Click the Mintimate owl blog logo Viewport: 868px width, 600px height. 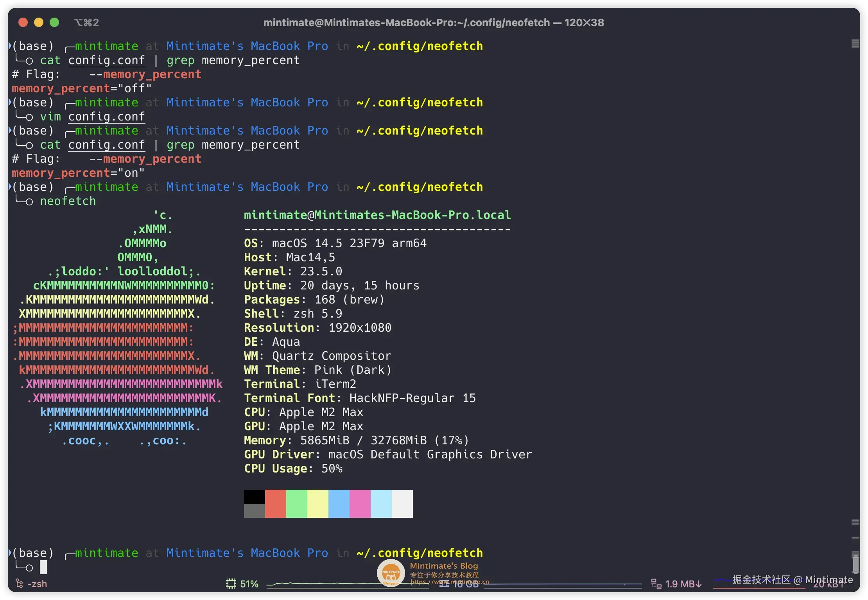391,573
